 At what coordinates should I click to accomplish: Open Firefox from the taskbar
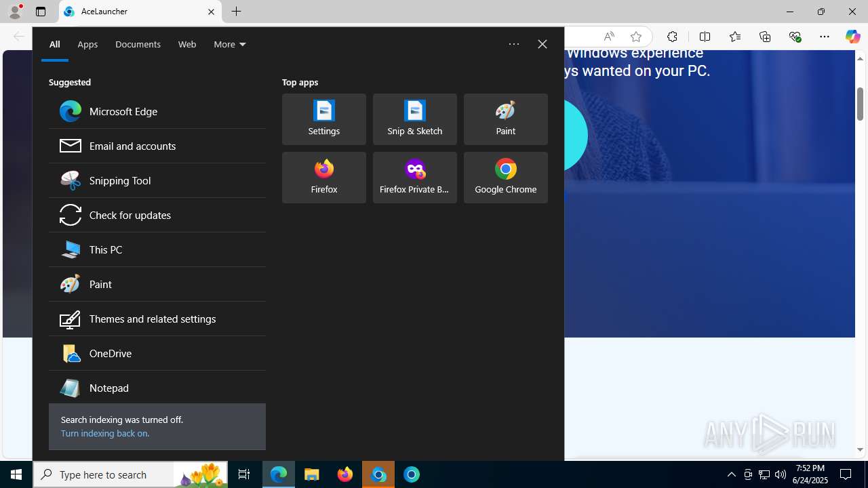tap(345, 474)
